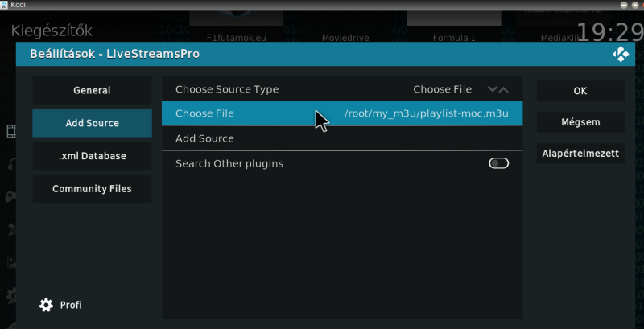Click the Kiegészítők heading in the background
The width and height of the screenshot is (644, 329).
[x=52, y=31]
